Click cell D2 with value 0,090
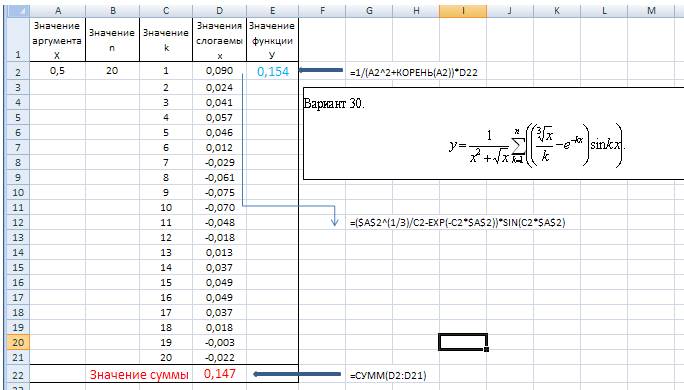Viewport: 684px width, 390px height. click(x=219, y=71)
